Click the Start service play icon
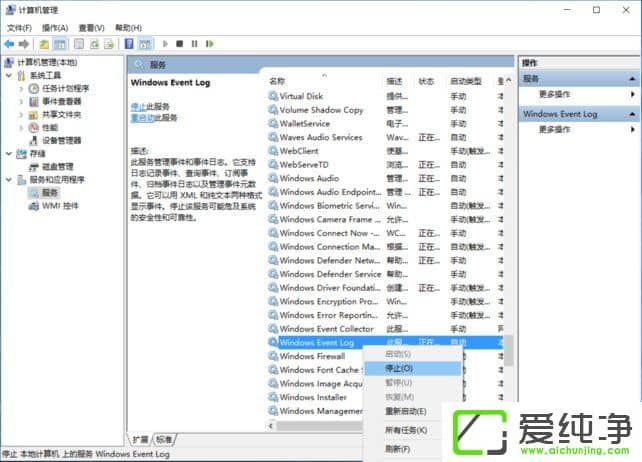The width and height of the screenshot is (642, 462). (165, 43)
